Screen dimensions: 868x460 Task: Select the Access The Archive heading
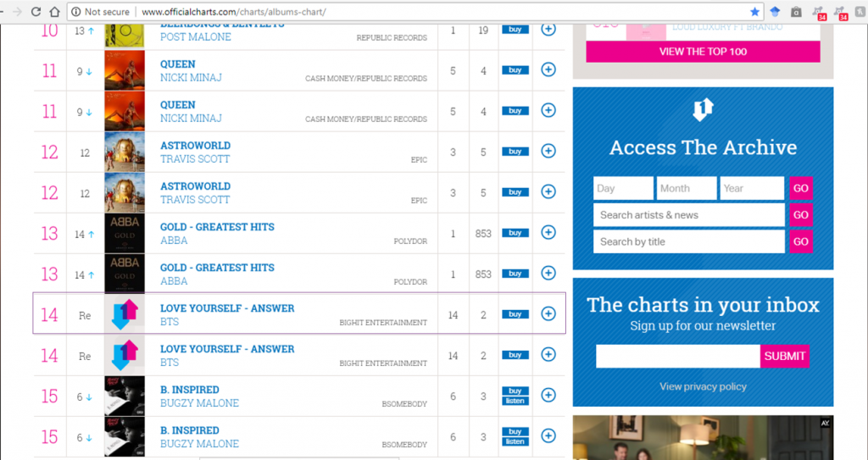pyautogui.click(x=703, y=147)
